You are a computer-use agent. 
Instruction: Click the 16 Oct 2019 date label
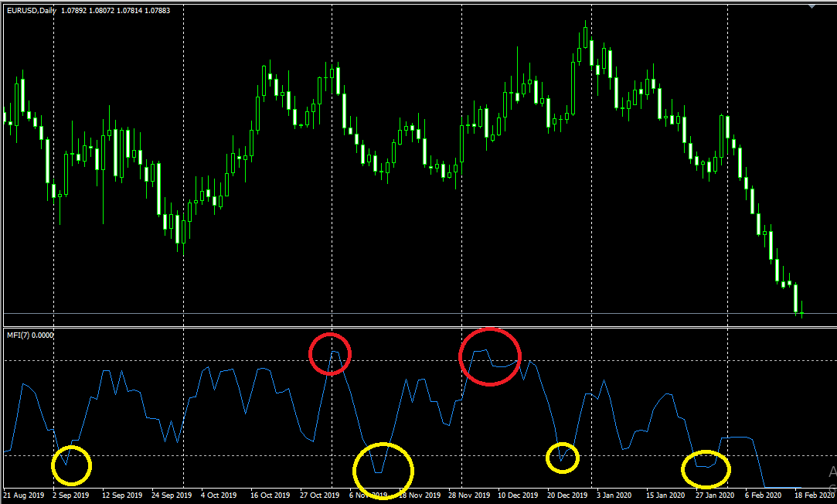270,495
